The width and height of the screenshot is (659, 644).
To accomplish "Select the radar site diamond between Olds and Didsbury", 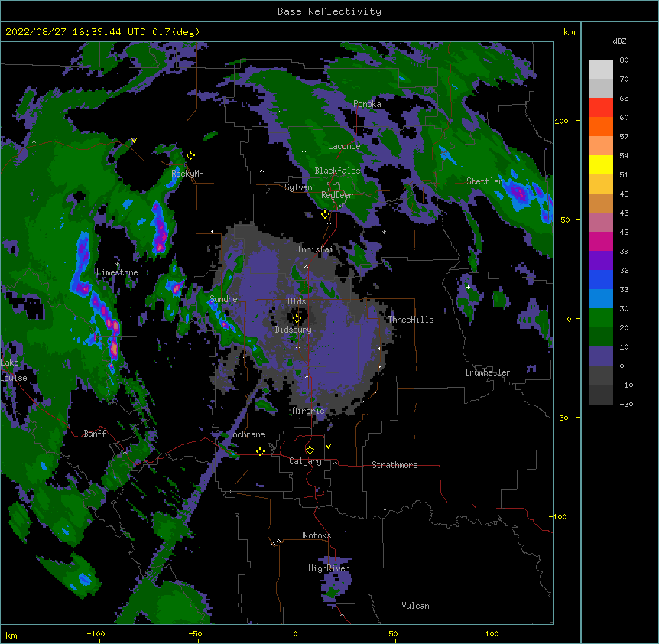I will pyautogui.click(x=297, y=319).
